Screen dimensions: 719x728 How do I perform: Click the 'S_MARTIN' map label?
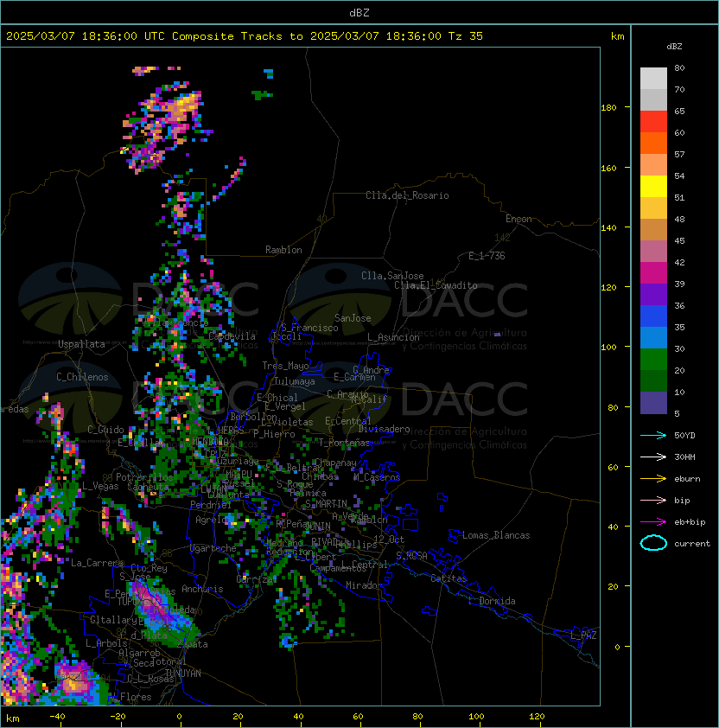[x=326, y=504]
